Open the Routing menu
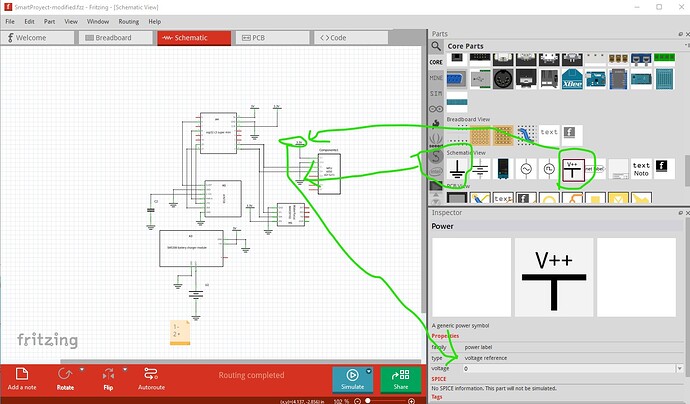Image resolution: width=690 pixels, height=404 pixels. (x=128, y=21)
